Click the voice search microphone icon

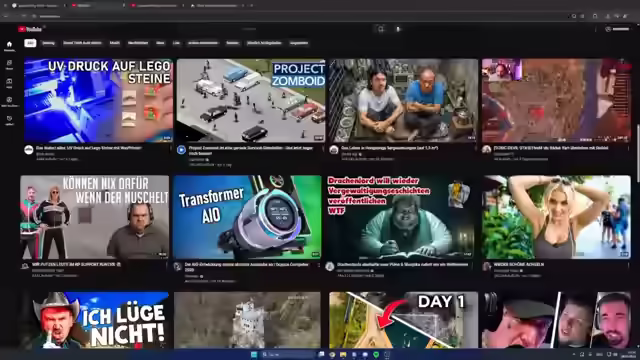tap(398, 29)
